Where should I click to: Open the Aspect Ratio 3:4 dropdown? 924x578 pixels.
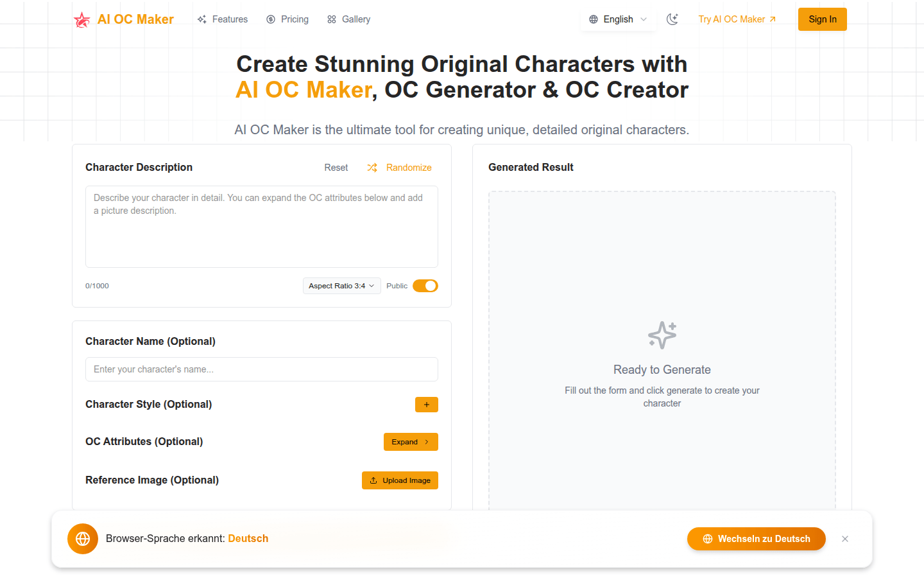tap(341, 286)
